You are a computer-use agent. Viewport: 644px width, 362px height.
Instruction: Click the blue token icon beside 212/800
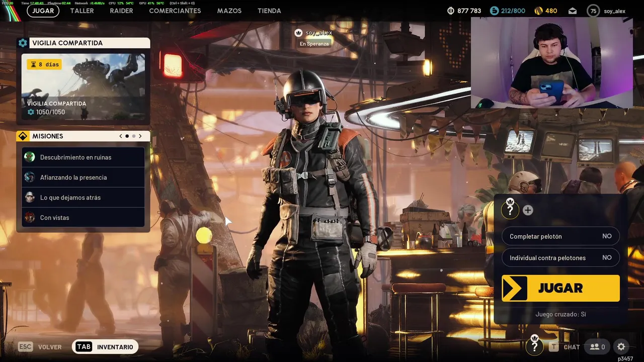point(494,11)
